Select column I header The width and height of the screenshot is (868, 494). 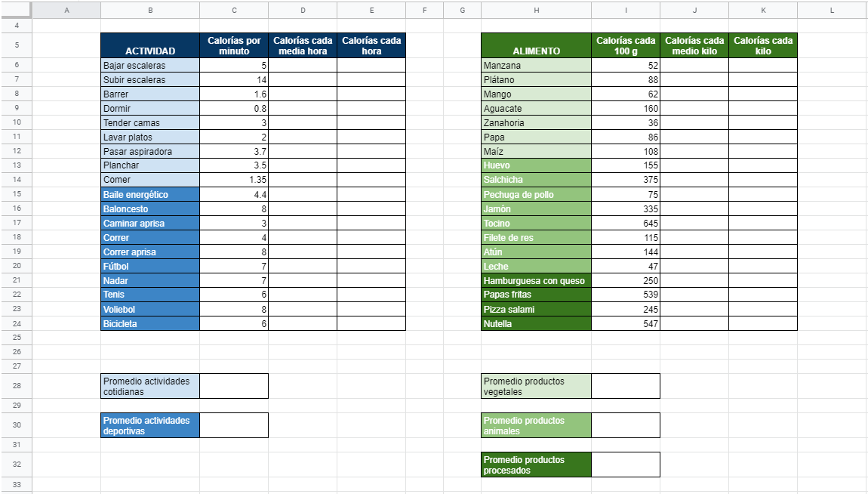point(626,10)
